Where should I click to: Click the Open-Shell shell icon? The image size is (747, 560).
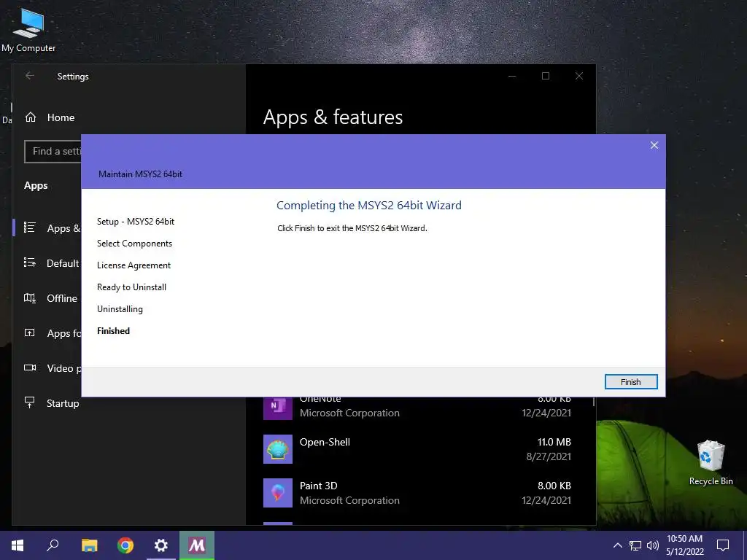[278, 449]
